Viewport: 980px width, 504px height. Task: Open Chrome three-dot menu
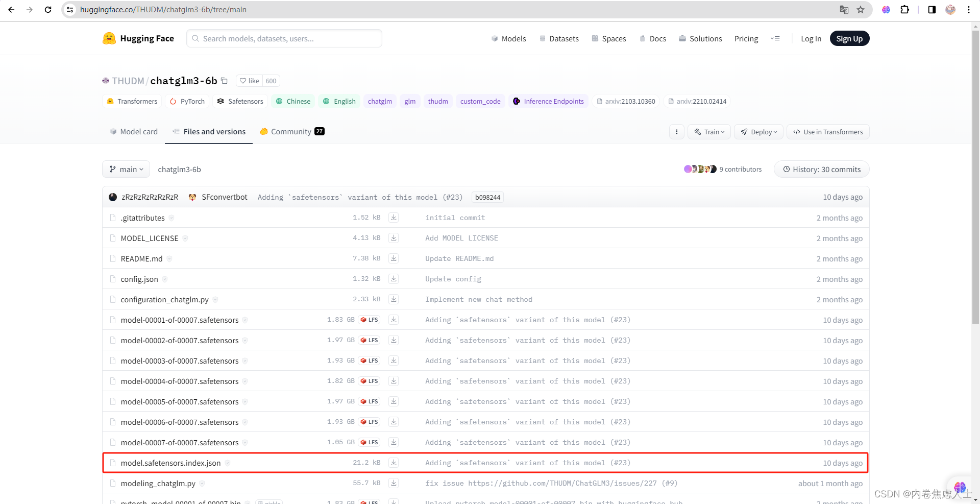click(x=969, y=10)
